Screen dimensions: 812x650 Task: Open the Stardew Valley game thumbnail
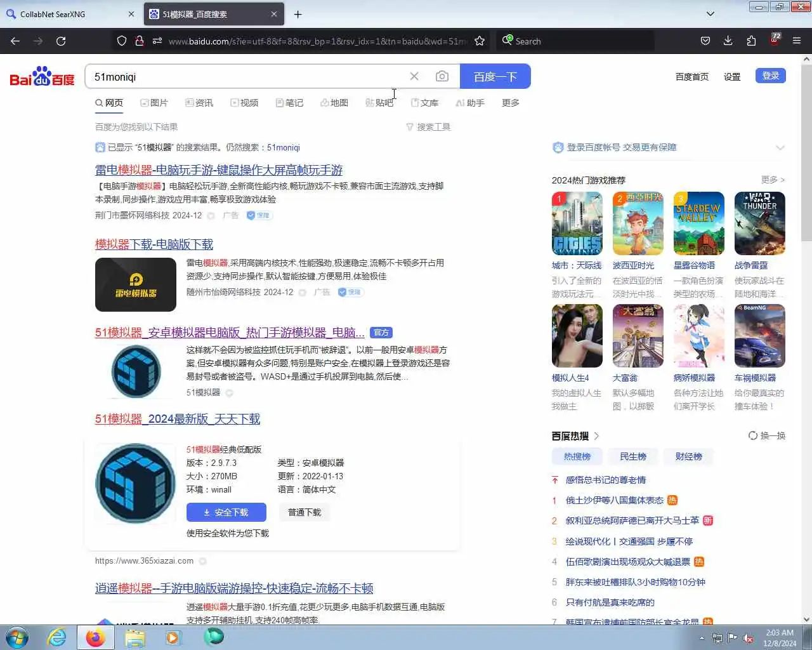pyautogui.click(x=698, y=223)
